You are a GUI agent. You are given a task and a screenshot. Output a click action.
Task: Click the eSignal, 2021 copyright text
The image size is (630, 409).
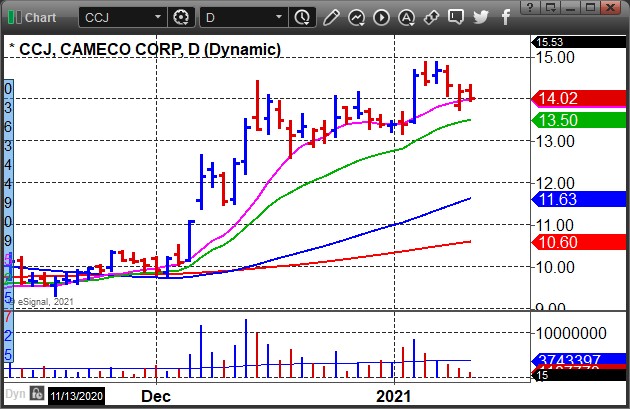[x=41, y=302]
